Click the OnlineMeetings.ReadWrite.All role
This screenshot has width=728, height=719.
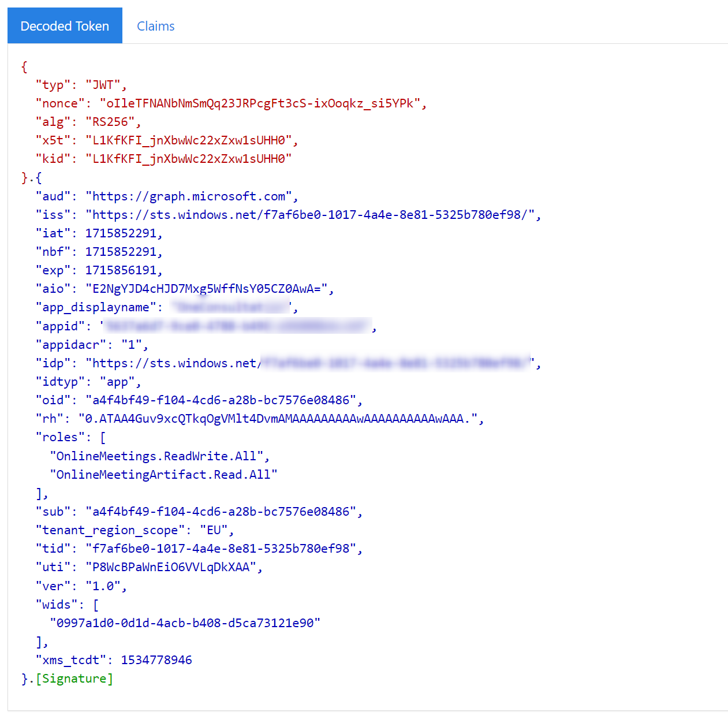(x=156, y=456)
